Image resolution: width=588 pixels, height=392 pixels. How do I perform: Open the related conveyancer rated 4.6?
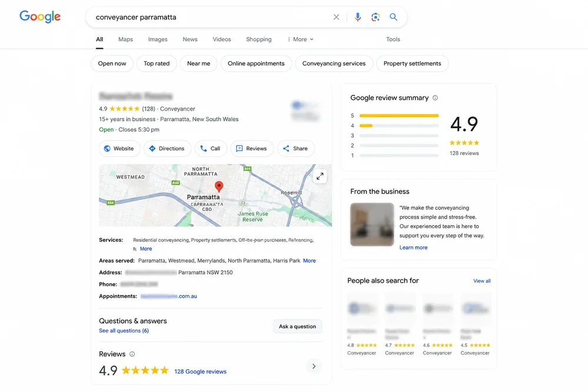tap(437, 324)
